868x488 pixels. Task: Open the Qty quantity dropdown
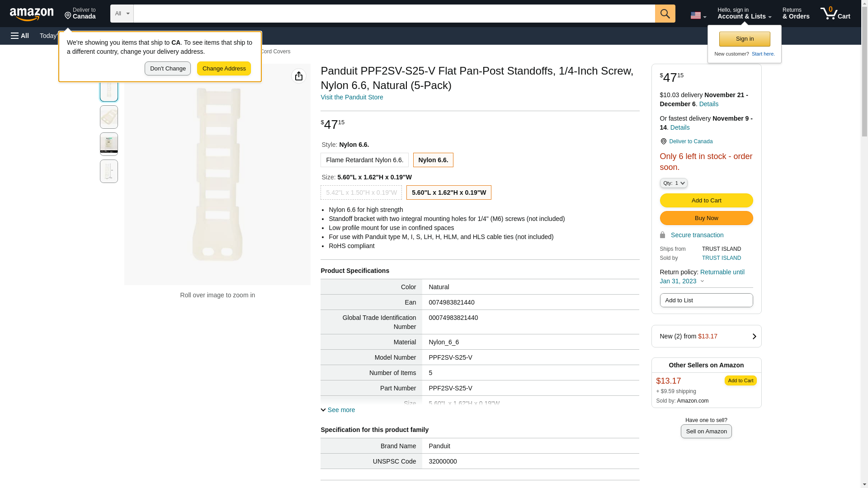tap(673, 183)
